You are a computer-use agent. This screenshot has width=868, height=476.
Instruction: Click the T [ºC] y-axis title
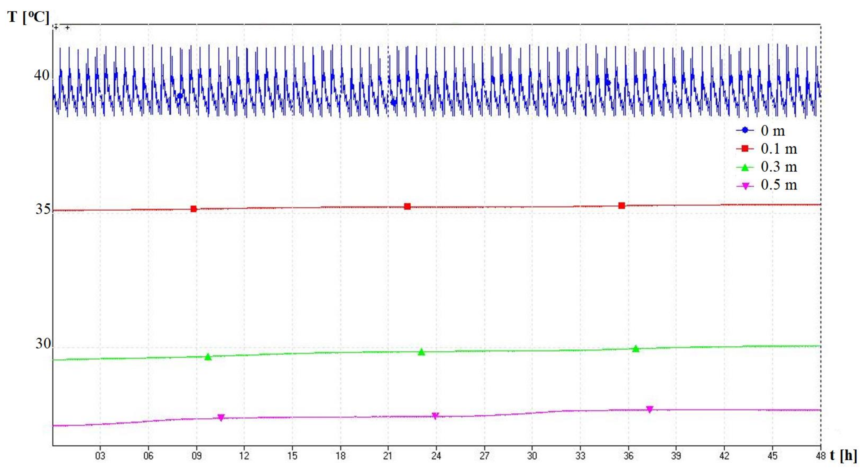pyautogui.click(x=28, y=17)
